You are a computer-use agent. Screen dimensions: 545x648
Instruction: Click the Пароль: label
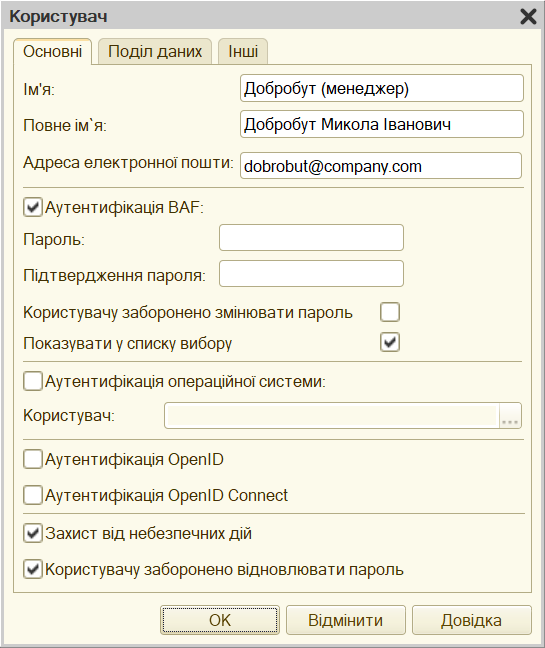[x=54, y=239]
